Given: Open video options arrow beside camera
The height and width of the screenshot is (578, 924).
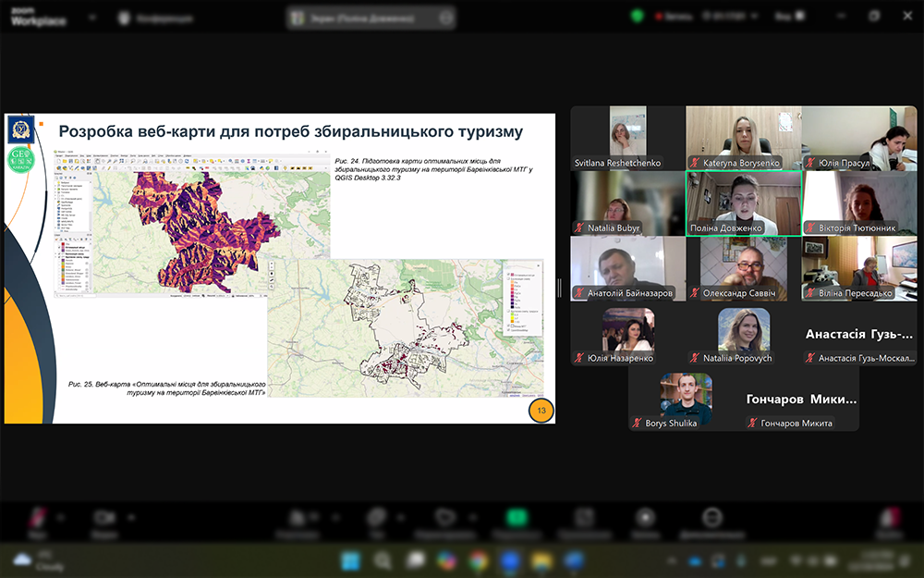Looking at the screenshot, I should pyautogui.click(x=131, y=516).
